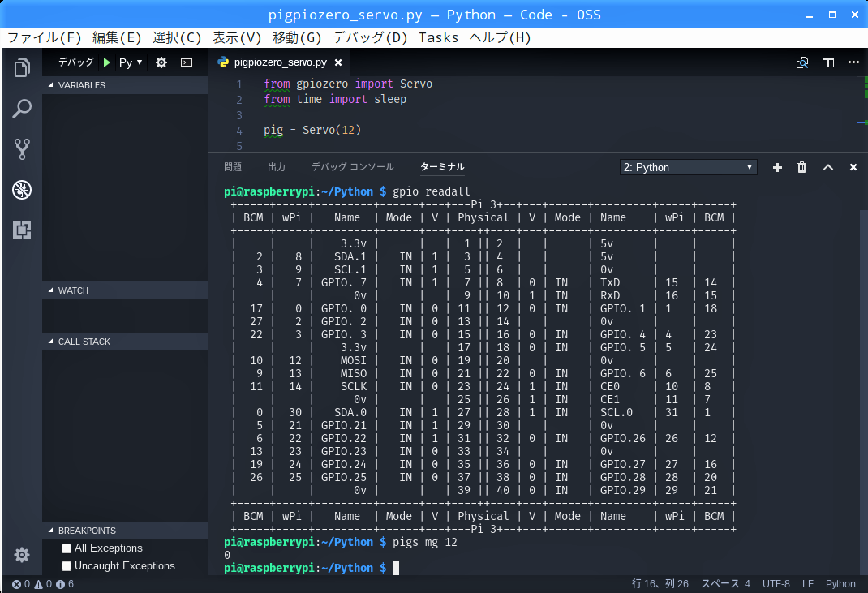Collapse the BREAKPOINTS section
868x593 pixels.
pyautogui.click(x=125, y=531)
